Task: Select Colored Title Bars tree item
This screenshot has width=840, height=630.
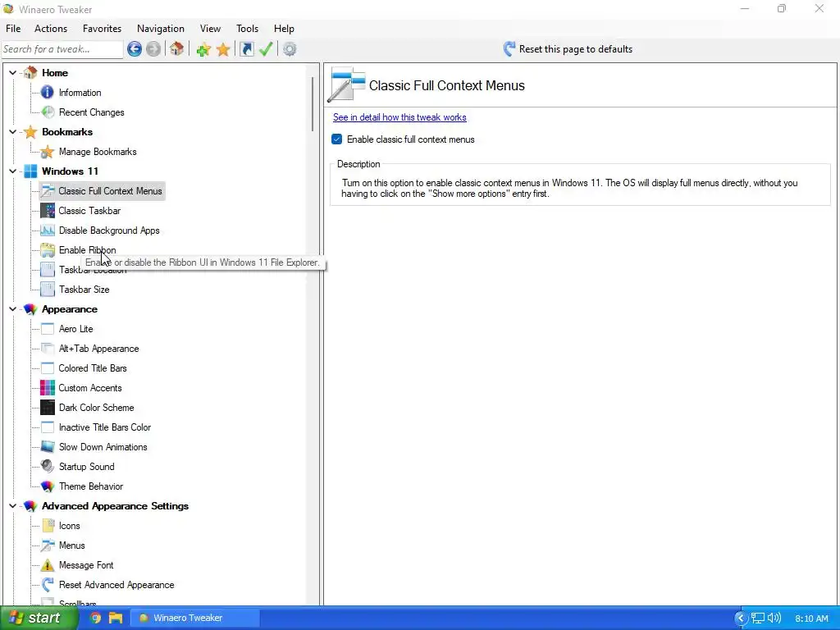Action: (93, 368)
